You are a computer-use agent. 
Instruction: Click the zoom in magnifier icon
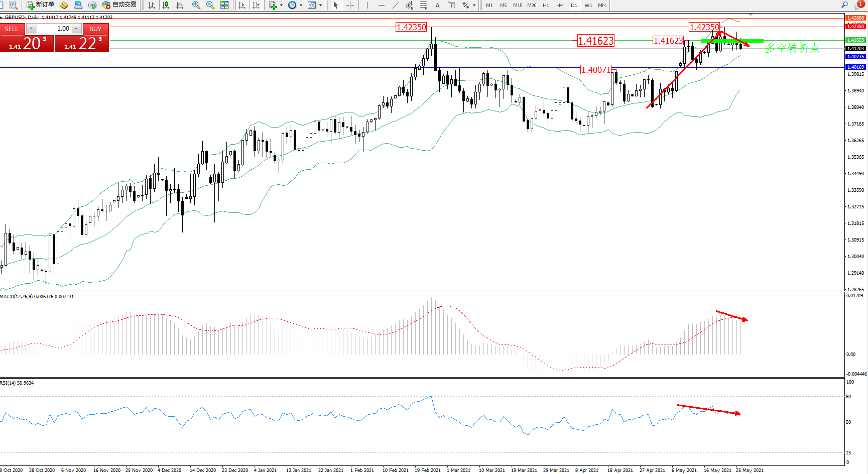[x=196, y=5]
